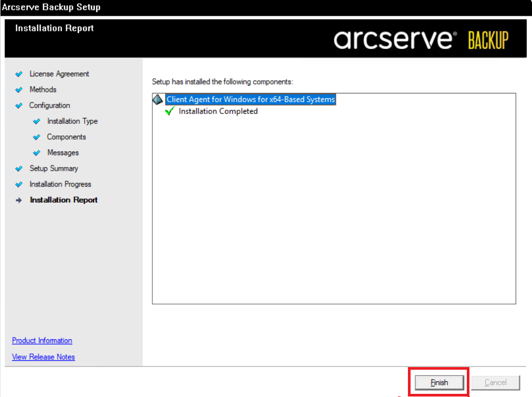
Task: Click the checkmark next to Installation Progress
Action: coord(19,184)
